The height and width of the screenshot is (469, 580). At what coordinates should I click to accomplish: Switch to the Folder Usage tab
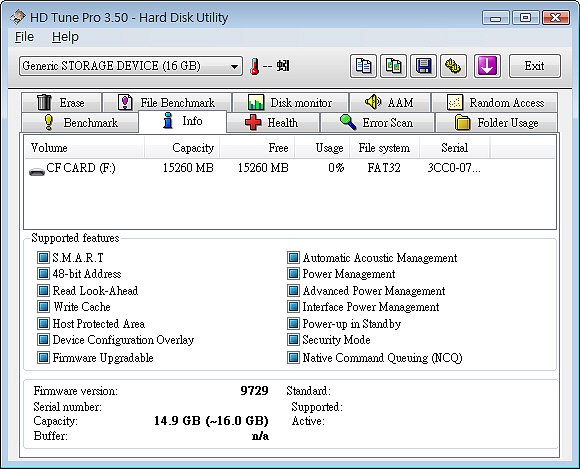pos(496,122)
